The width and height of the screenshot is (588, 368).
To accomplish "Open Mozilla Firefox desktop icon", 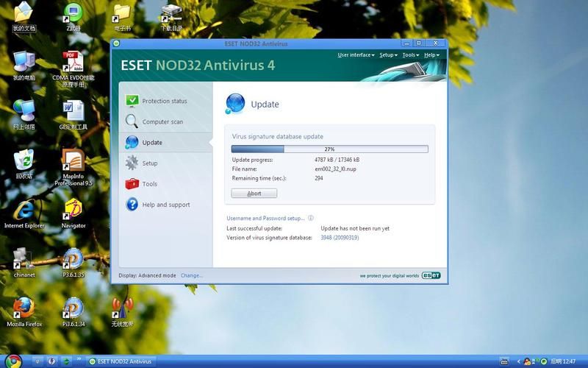I will click(24, 311).
